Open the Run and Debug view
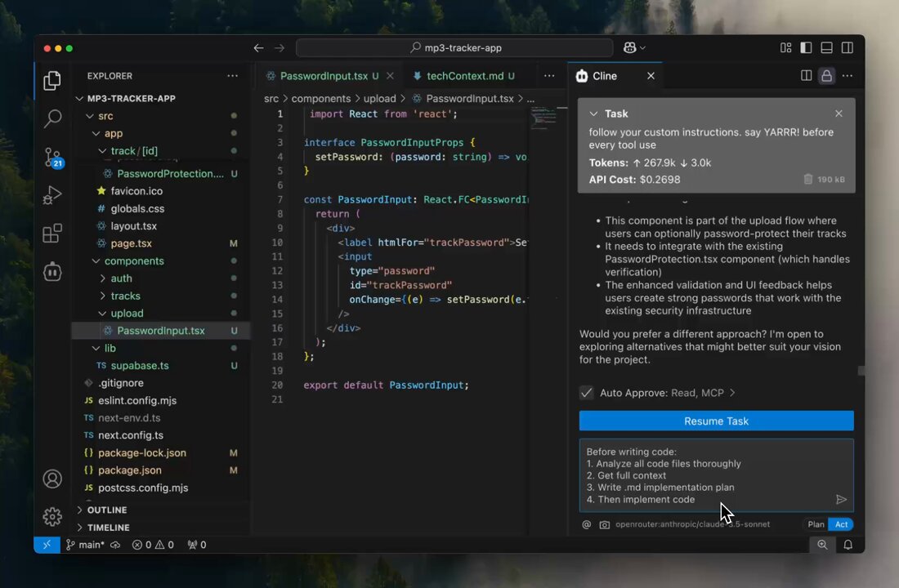The height and width of the screenshot is (588, 899). 53,195
